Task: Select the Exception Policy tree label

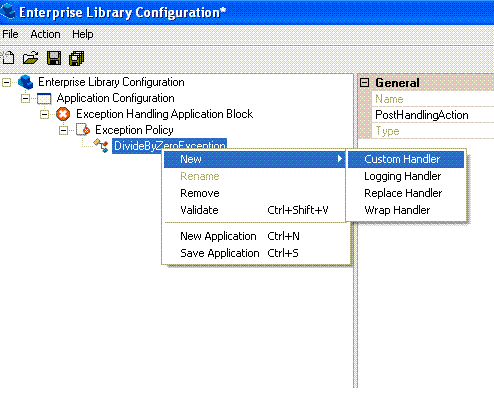Action: click(x=134, y=130)
